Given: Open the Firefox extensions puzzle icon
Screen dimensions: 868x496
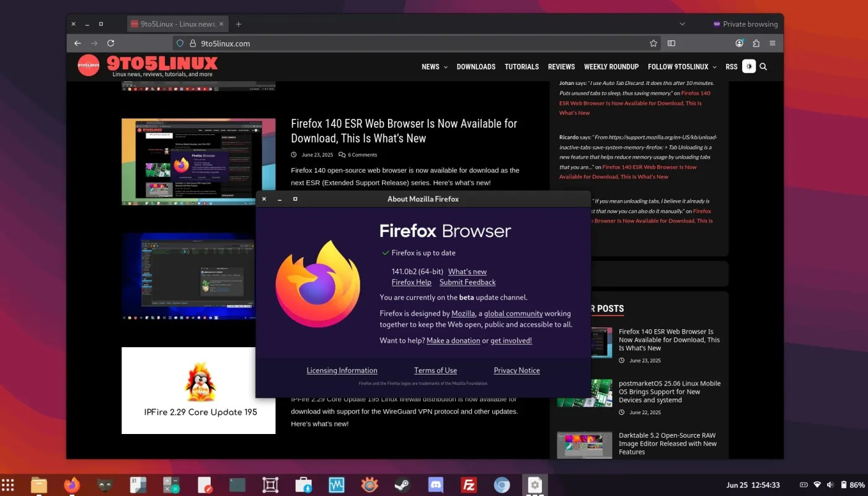Looking at the screenshot, I should click(x=755, y=43).
